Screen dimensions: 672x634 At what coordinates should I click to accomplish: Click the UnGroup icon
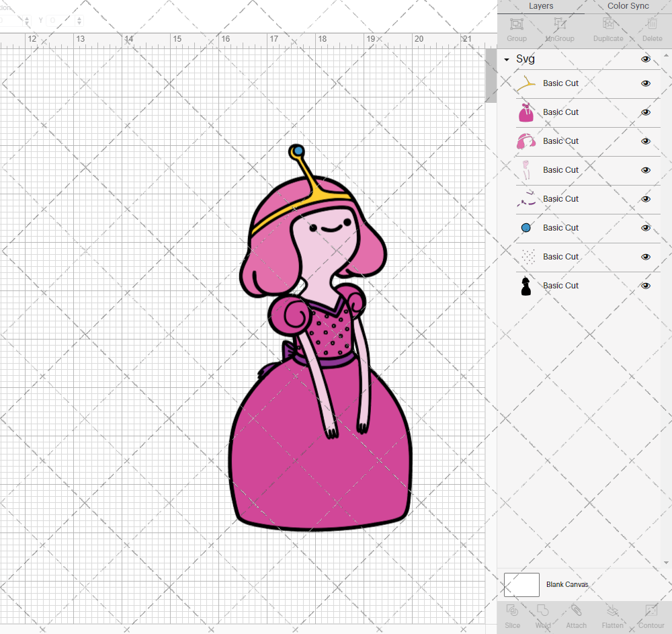pos(559,24)
